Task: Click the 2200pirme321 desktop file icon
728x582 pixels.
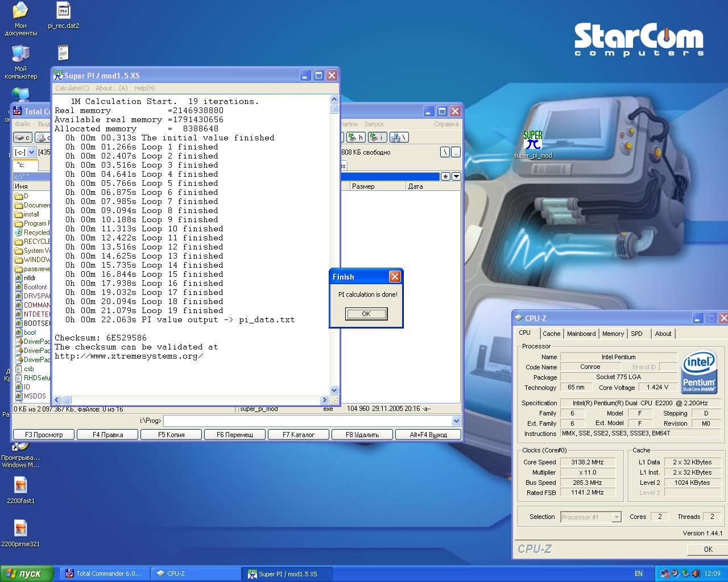Action: 20,533
